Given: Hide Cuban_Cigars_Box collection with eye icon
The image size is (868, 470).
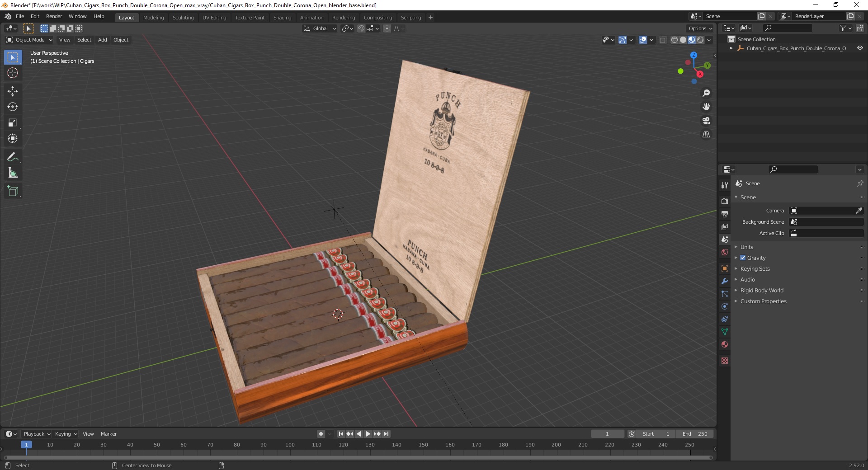Looking at the screenshot, I should tap(860, 48).
